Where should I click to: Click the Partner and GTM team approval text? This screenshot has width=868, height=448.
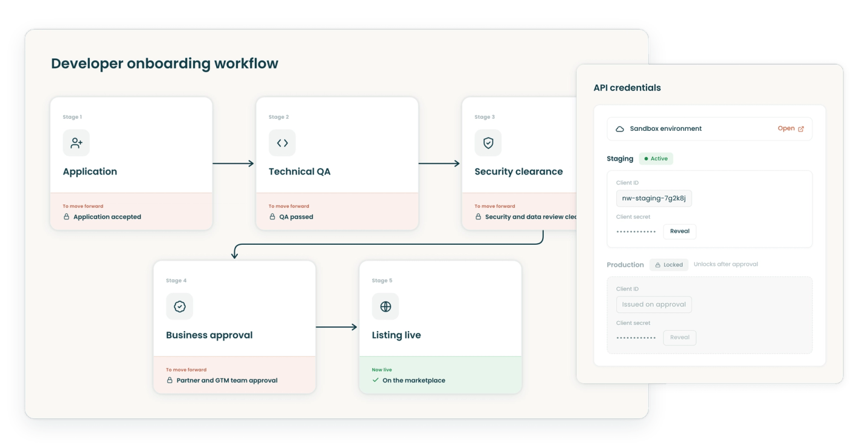[x=227, y=380]
